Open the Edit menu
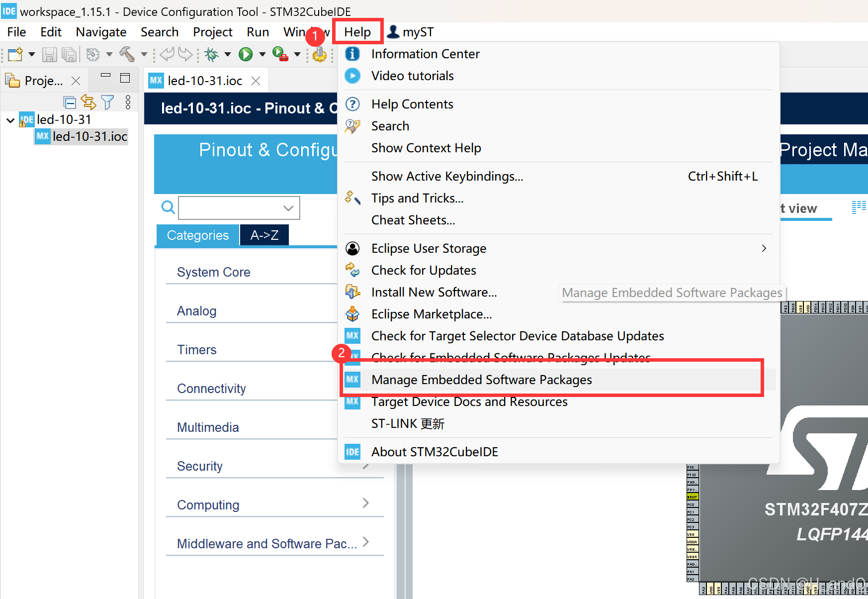 coord(51,32)
